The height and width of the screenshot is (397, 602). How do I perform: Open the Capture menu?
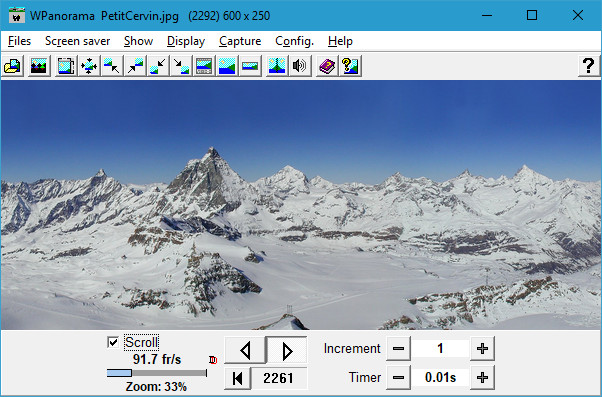coord(240,41)
